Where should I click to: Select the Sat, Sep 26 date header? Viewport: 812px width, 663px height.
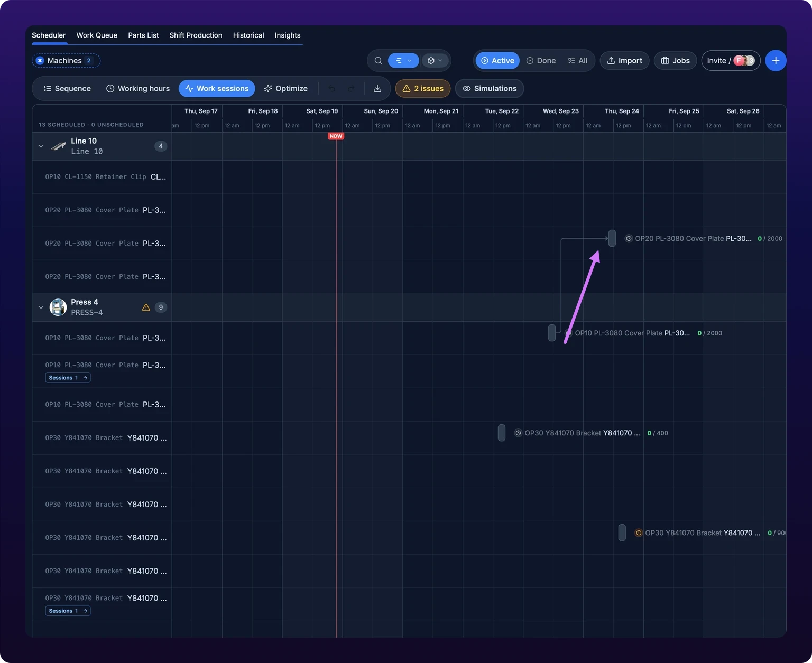pos(743,111)
